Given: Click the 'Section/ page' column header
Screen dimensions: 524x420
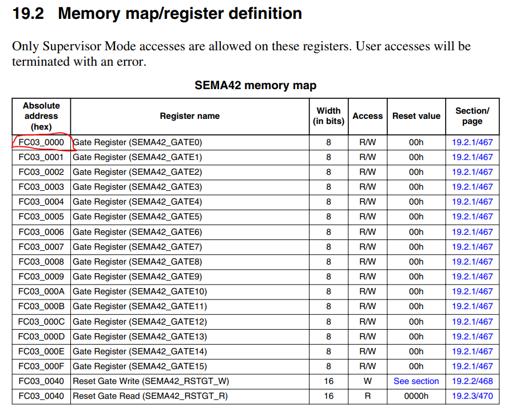Looking at the screenshot, I should 472,116.
